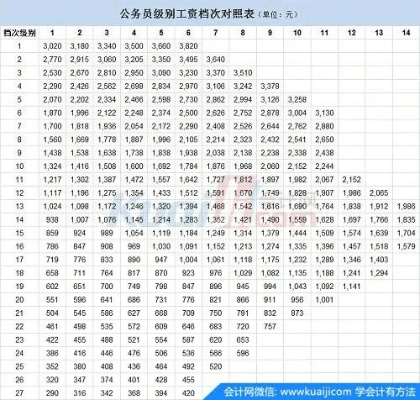Click the 1,024 cell in level 13
This screenshot has width=420, height=400.
(52, 206)
